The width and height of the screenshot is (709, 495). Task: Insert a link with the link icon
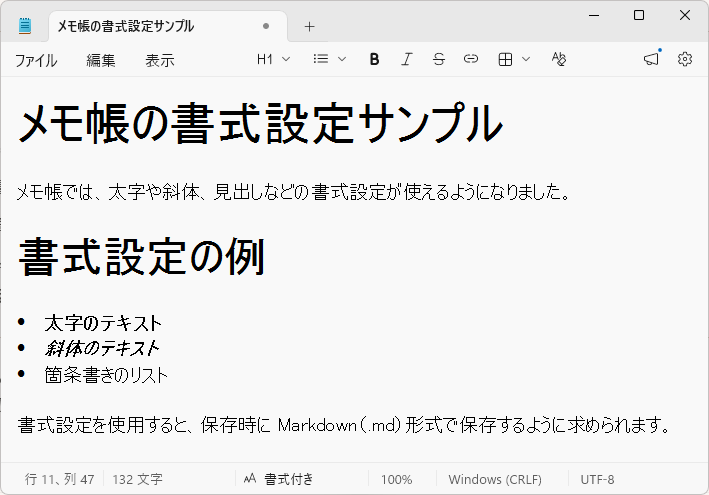coord(471,59)
